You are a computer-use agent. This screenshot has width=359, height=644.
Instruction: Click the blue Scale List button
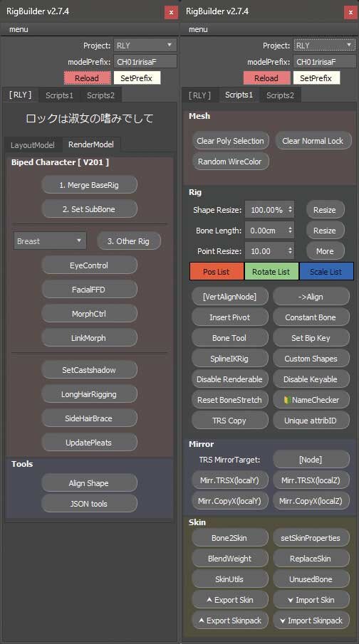click(326, 272)
